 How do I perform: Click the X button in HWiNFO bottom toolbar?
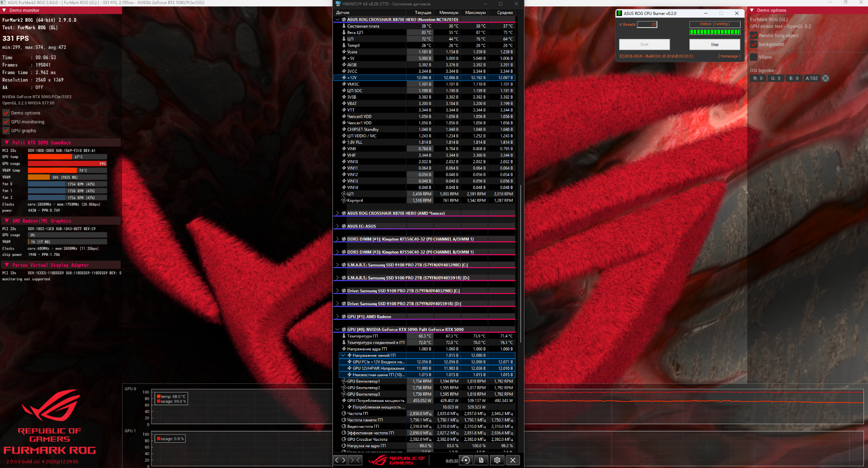pyautogui.click(x=513, y=460)
